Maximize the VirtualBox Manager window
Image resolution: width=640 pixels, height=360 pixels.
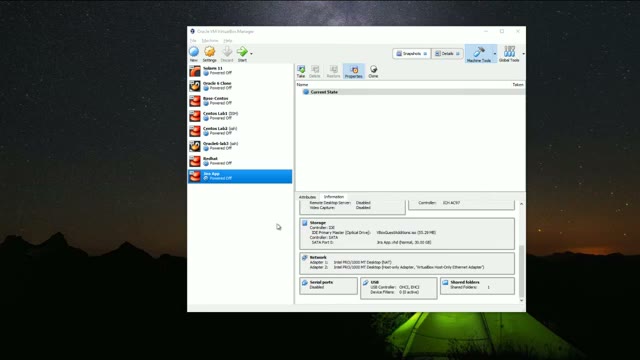coord(502,31)
